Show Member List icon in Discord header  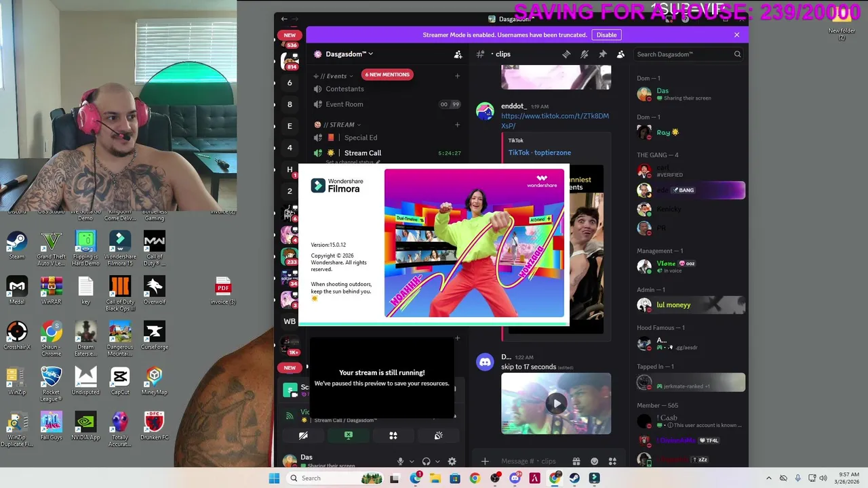(x=620, y=54)
